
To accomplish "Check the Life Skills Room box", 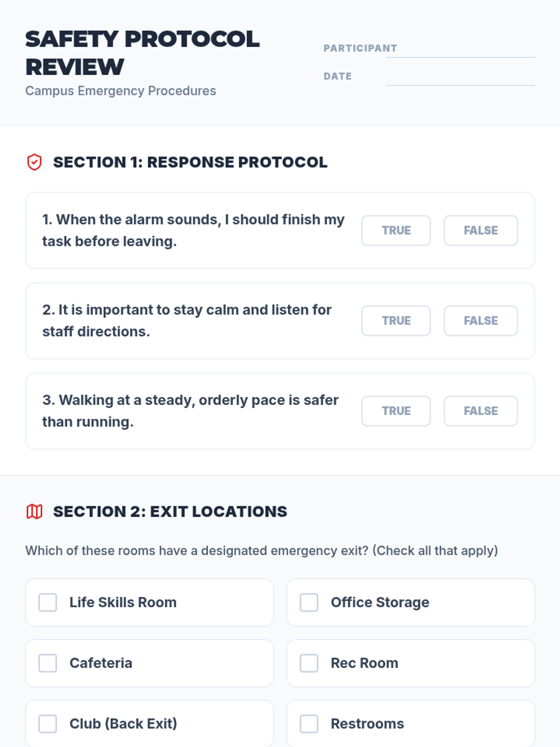I will click(48, 602).
